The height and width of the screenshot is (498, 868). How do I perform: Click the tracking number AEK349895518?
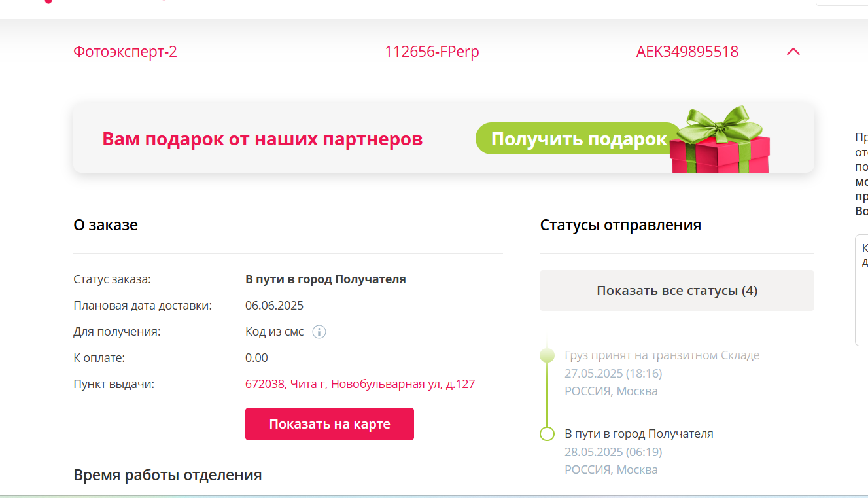[x=687, y=52]
